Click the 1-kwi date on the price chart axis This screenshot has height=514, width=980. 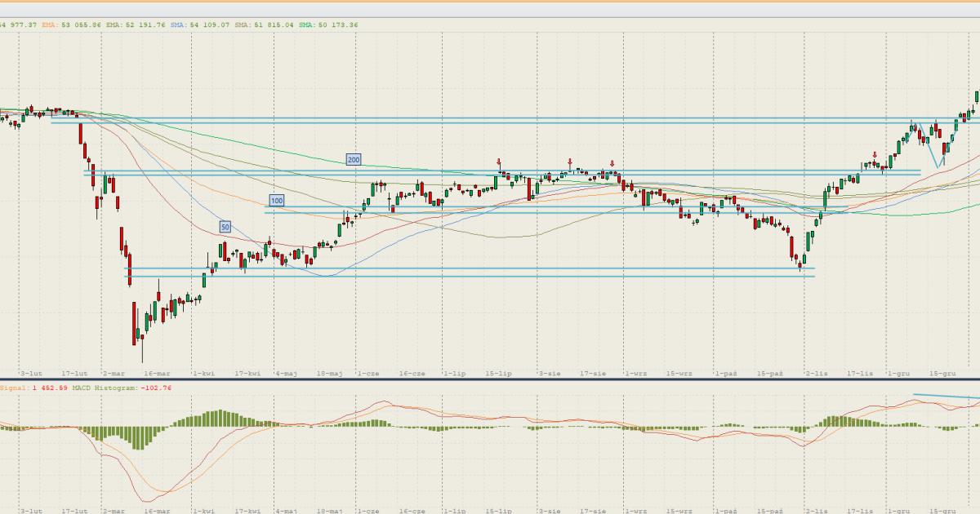203,373
